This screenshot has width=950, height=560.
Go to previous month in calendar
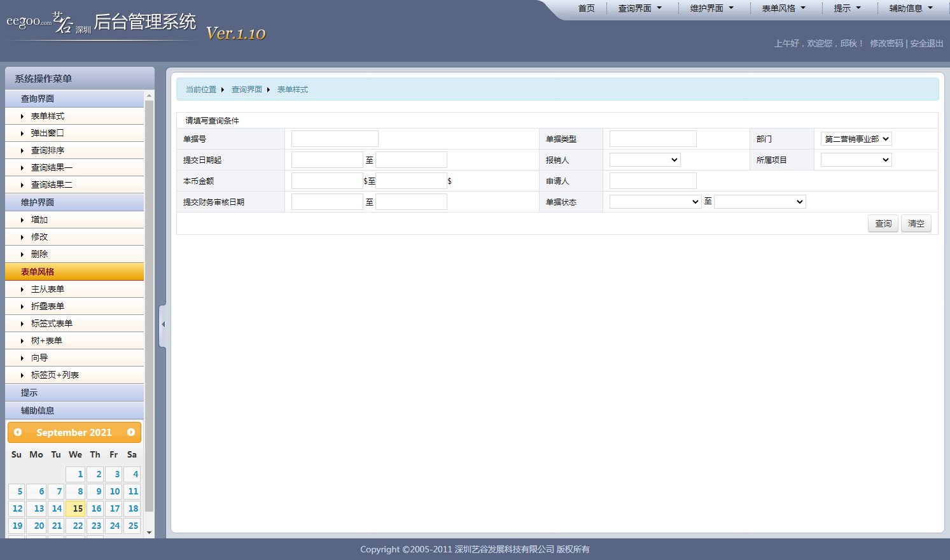pyautogui.click(x=18, y=432)
